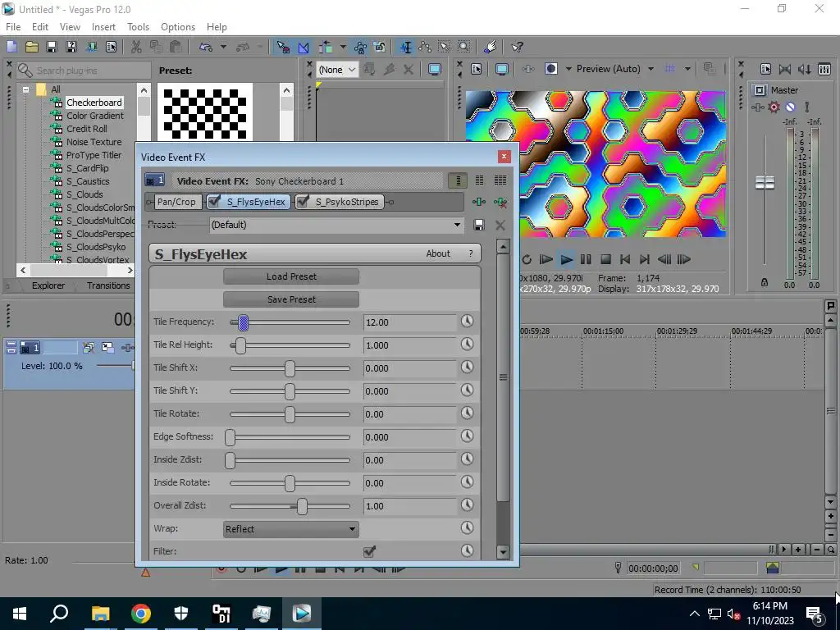Viewport: 840px width, 630px height.
Task: Click the Master volume fader handle
Action: pyautogui.click(x=765, y=183)
